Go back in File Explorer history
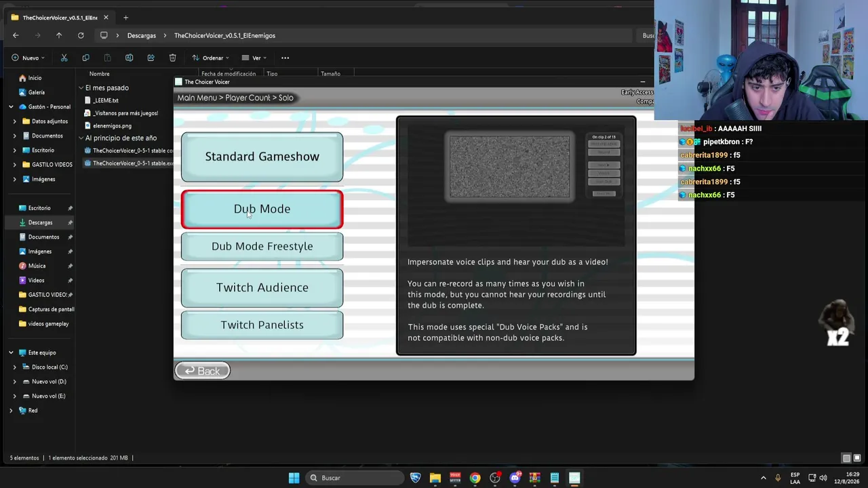The height and width of the screenshot is (488, 868). pos(16,35)
